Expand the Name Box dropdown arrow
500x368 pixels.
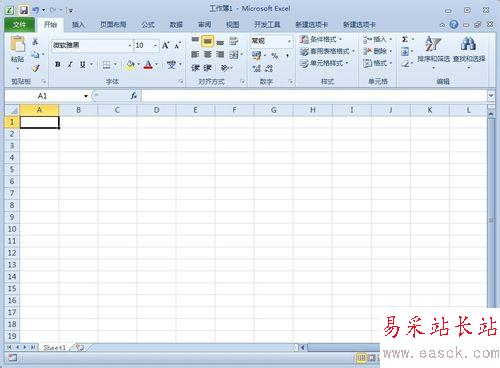86,96
